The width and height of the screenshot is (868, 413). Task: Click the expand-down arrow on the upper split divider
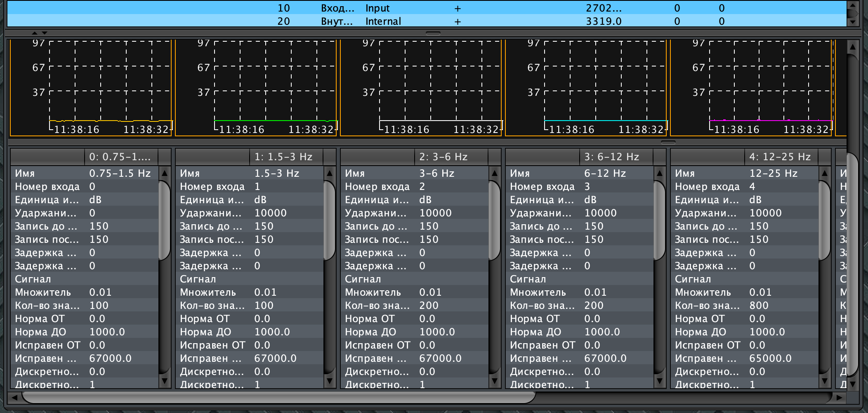click(x=45, y=33)
